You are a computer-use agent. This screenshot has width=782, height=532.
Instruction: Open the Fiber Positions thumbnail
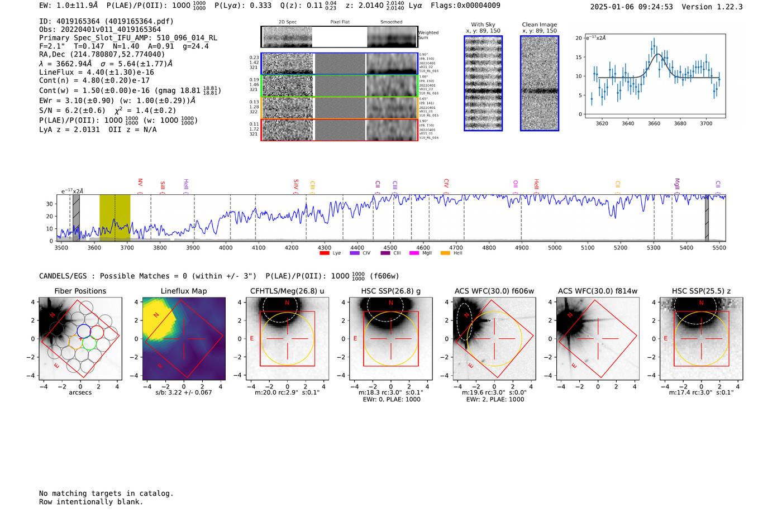point(80,339)
